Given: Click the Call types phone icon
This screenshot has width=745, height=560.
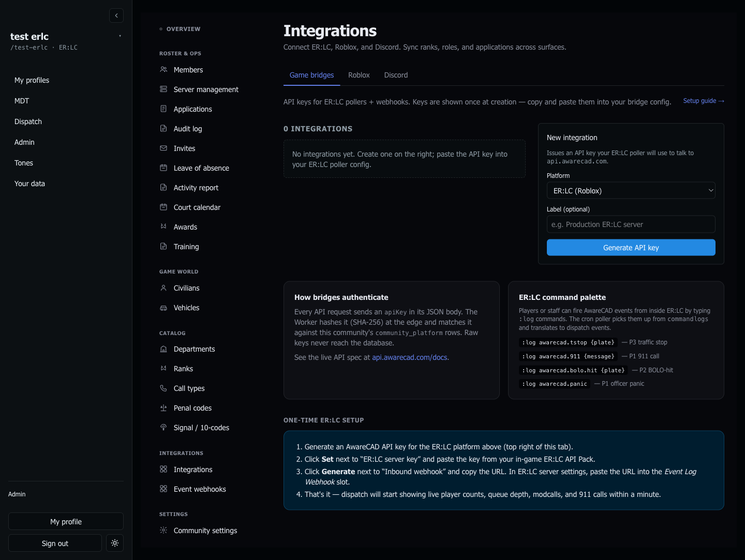Looking at the screenshot, I should [163, 388].
